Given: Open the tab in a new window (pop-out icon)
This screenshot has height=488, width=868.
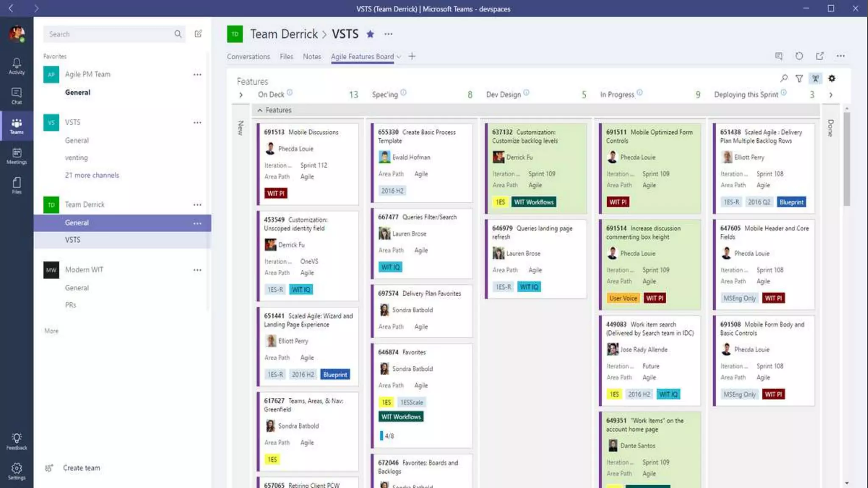Looking at the screenshot, I should coord(820,56).
